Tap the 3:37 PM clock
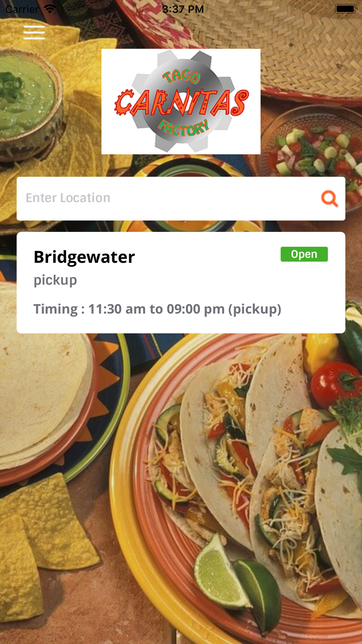Viewport: 362px width, 644px height. point(183,9)
